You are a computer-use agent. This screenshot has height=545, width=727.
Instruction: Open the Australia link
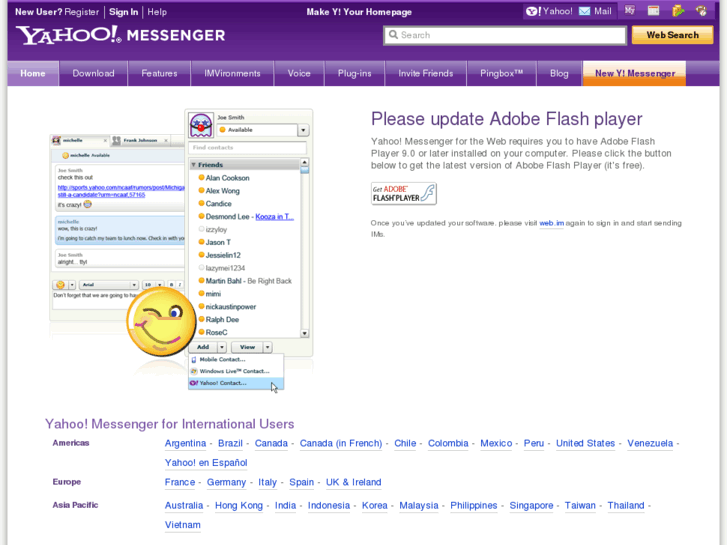click(x=184, y=506)
